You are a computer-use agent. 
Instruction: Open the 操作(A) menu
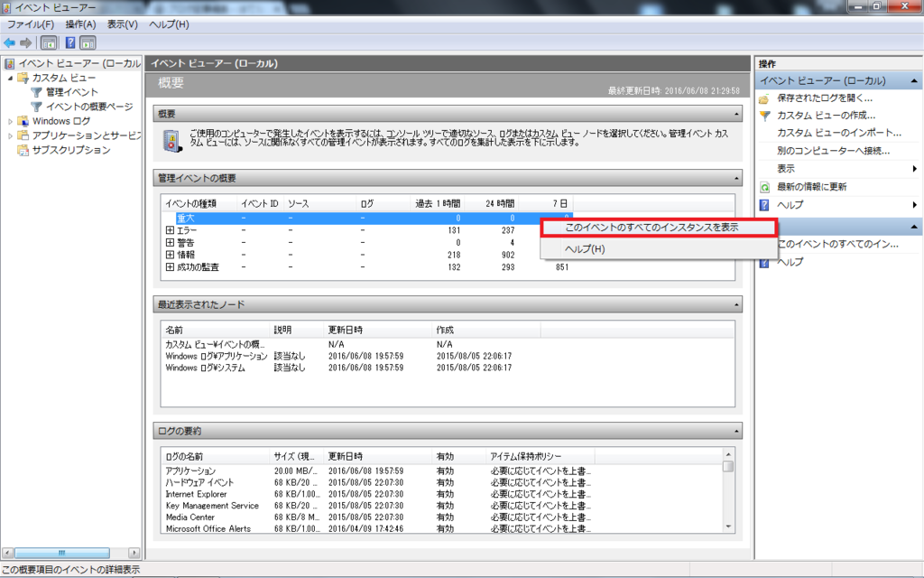pos(80,24)
